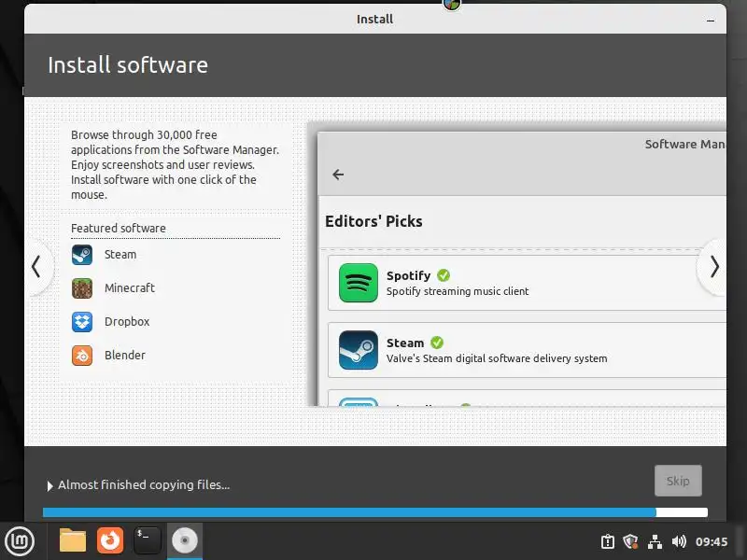Click the Steam icon in Editors' Picks
The height and width of the screenshot is (560, 747).
point(359,350)
